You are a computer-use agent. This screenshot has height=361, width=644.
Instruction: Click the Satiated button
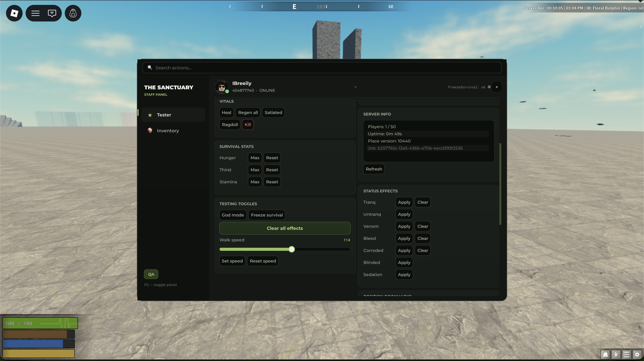pos(273,113)
